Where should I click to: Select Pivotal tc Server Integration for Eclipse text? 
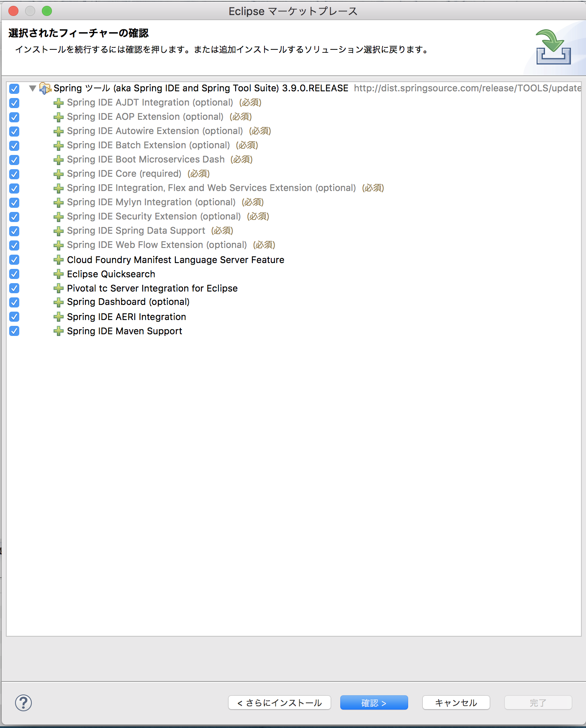[x=152, y=288]
